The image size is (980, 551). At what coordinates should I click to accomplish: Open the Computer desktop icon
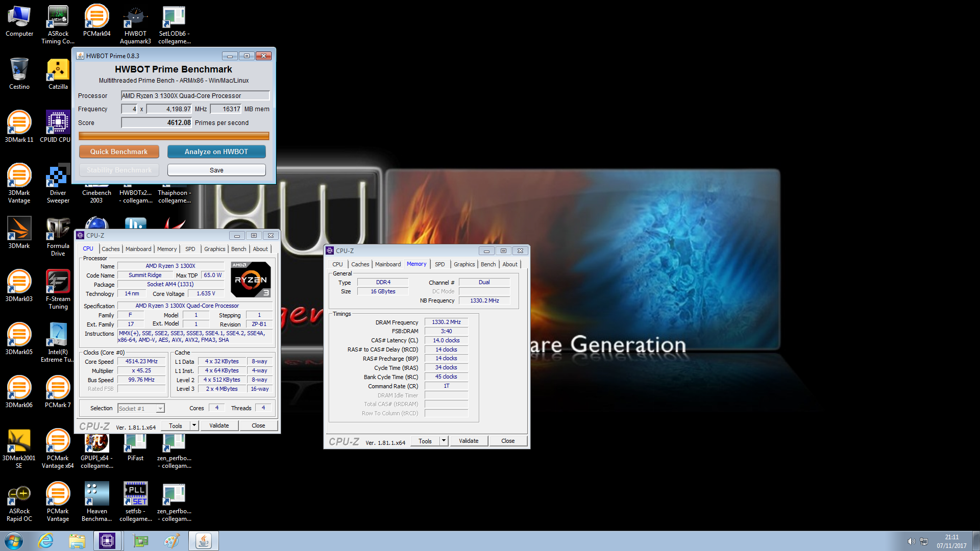19,21
